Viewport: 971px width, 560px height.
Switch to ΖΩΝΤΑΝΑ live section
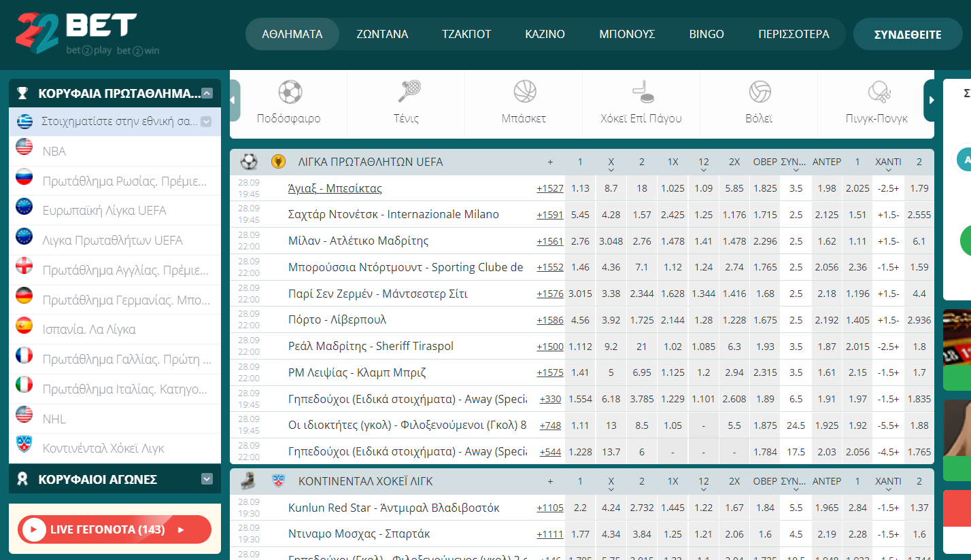(x=382, y=34)
